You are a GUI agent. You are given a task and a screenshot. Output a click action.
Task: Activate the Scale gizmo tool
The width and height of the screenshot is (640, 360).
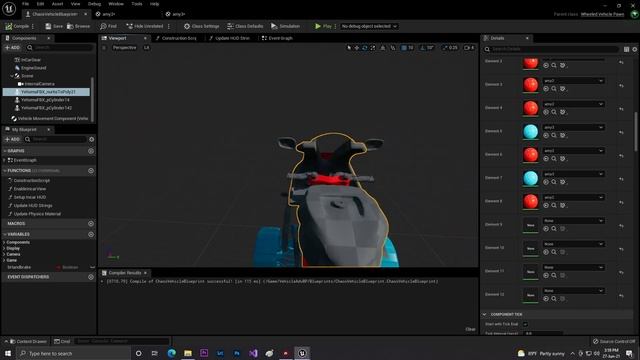[373, 48]
